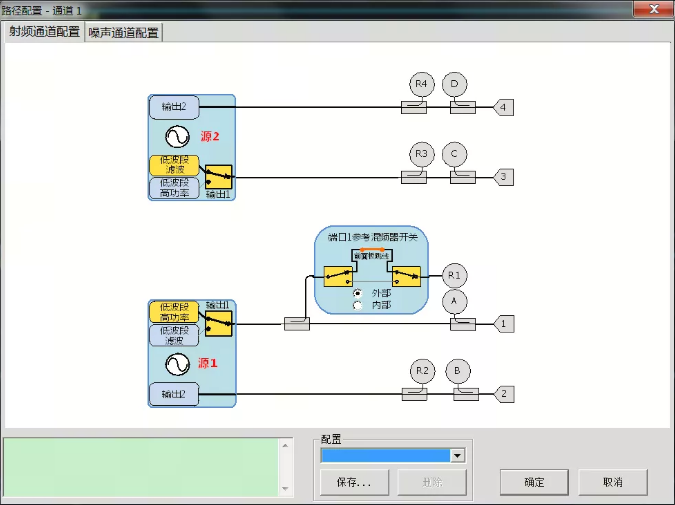Click the down arrow of the message area scrollbar
Screen dimensions: 675x505
pos(287,489)
